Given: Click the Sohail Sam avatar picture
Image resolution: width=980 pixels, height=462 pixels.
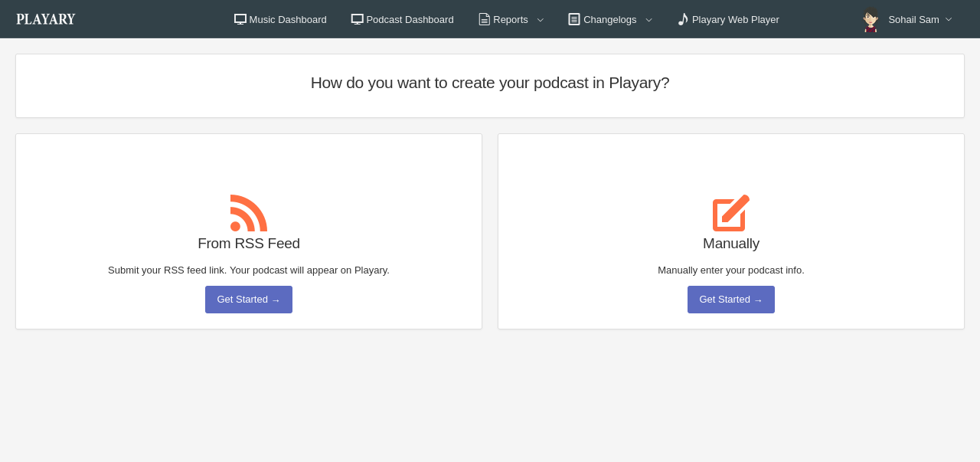Looking at the screenshot, I should pos(869,19).
